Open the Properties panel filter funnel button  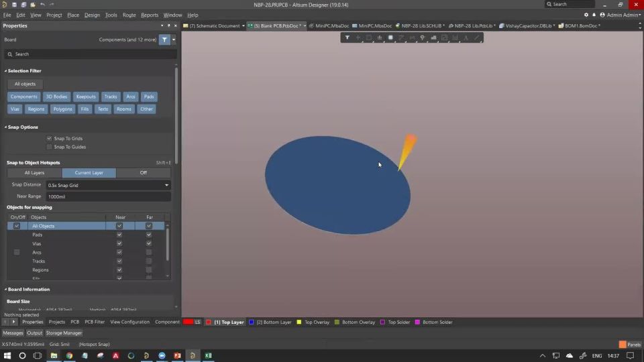tap(165, 40)
